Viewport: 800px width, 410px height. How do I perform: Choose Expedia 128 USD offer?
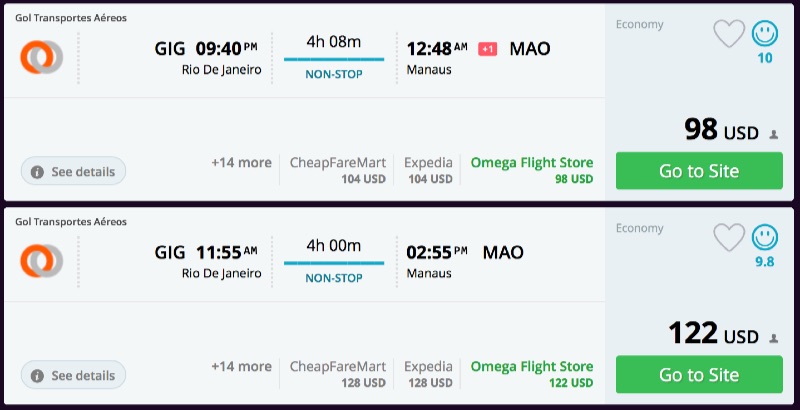(428, 374)
